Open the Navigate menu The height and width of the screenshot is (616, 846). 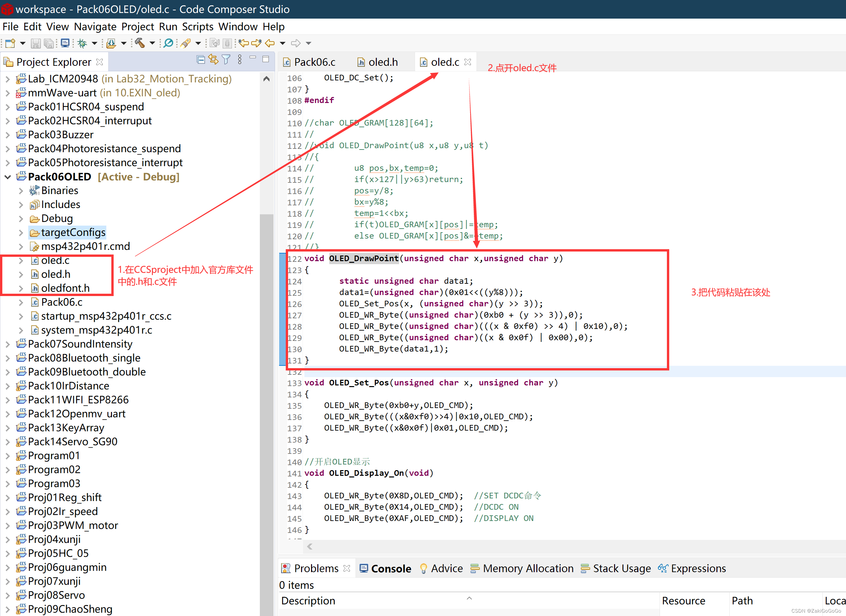(95, 27)
